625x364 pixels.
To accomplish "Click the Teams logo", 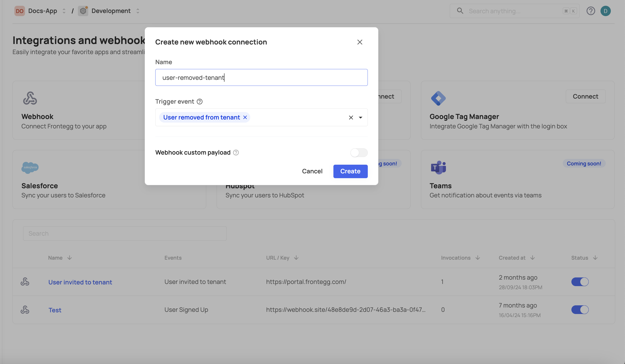I will click(x=438, y=168).
